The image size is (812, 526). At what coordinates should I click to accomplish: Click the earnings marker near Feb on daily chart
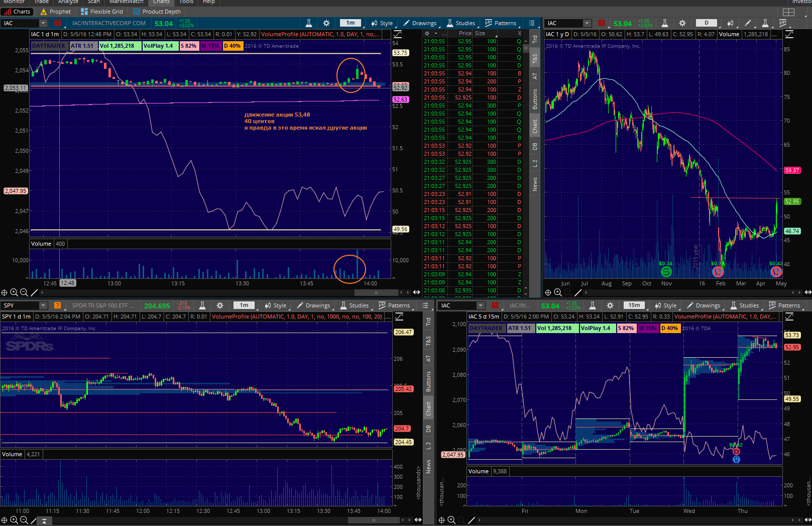pyautogui.click(x=718, y=272)
